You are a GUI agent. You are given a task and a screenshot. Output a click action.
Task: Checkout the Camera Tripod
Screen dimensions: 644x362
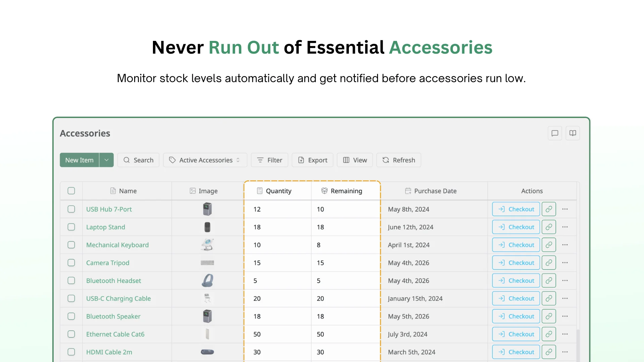(516, 263)
